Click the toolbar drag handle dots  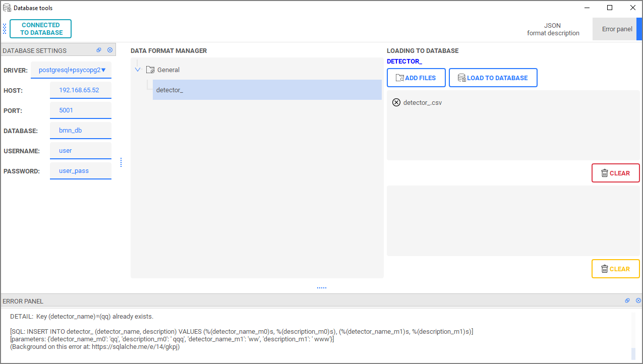5,29
